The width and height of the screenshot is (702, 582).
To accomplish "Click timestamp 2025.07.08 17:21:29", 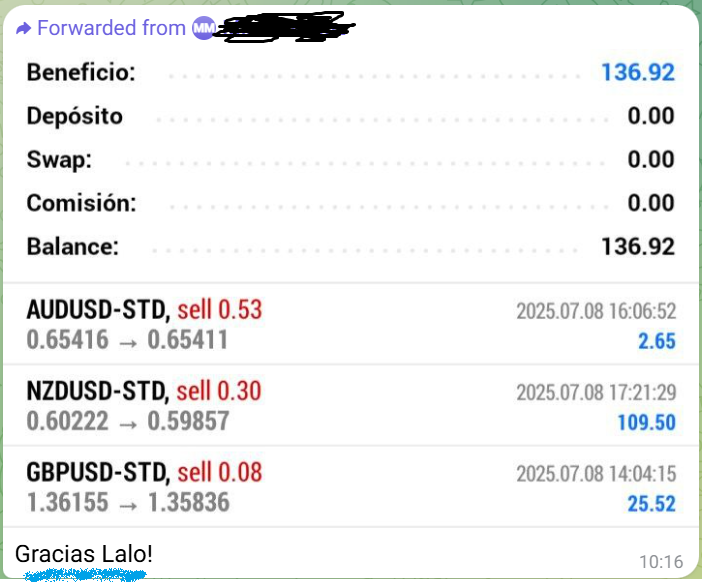I will click(x=596, y=393).
